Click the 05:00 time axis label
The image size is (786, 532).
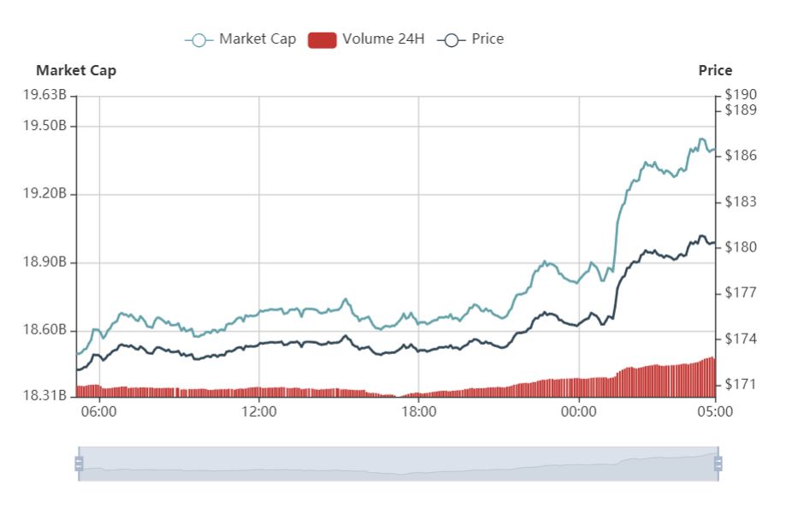tap(715, 411)
